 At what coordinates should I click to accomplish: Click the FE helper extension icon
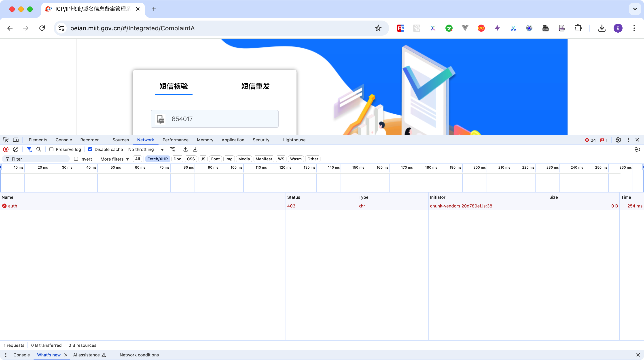point(400,28)
